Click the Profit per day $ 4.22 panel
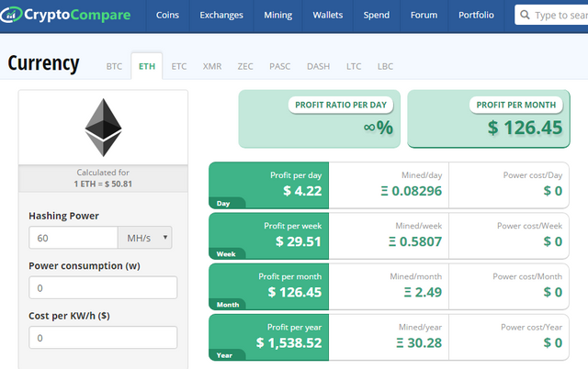 pyautogui.click(x=269, y=185)
